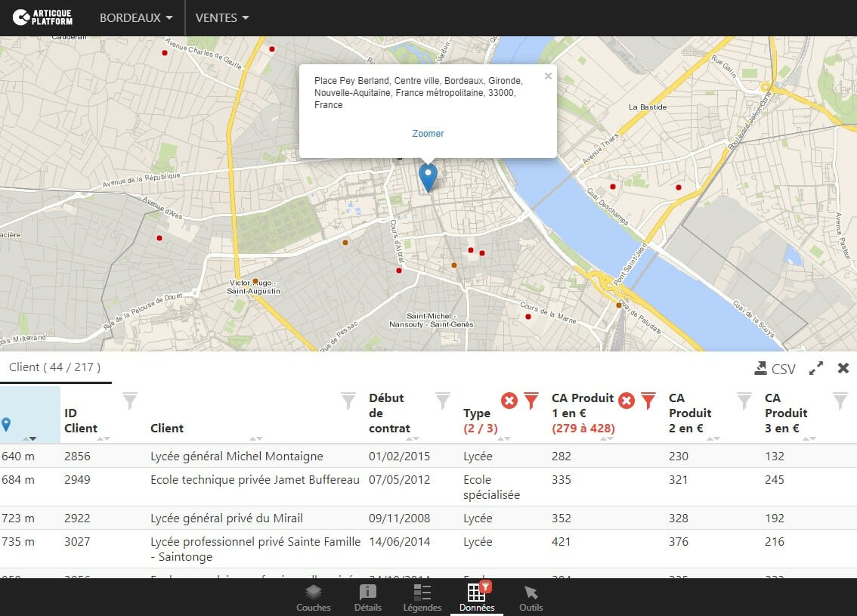857x616 pixels.
Task: Click the Début de contrat column header
Action: (389, 413)
